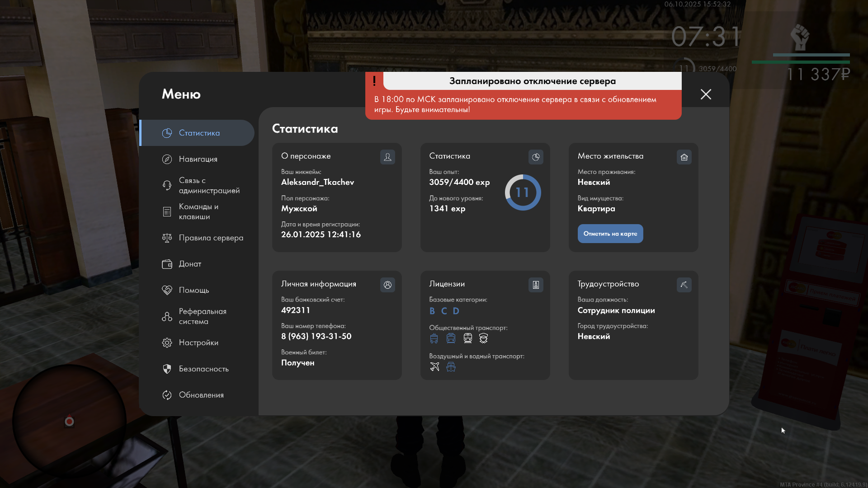Click the airplane license icon
Screen dimensions: 868x488
click(x=434, y=366)
